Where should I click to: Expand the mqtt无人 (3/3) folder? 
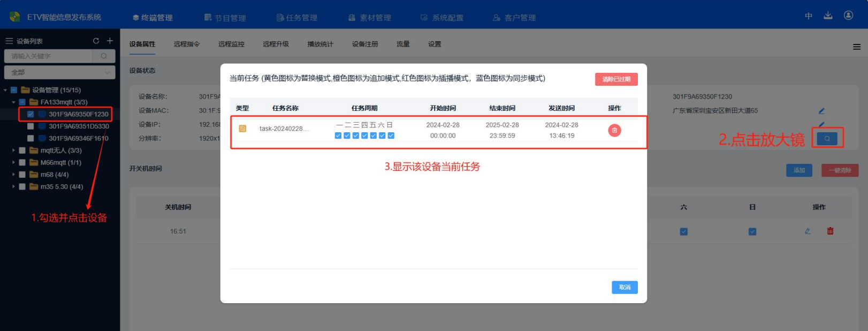(x=13, y=151)
